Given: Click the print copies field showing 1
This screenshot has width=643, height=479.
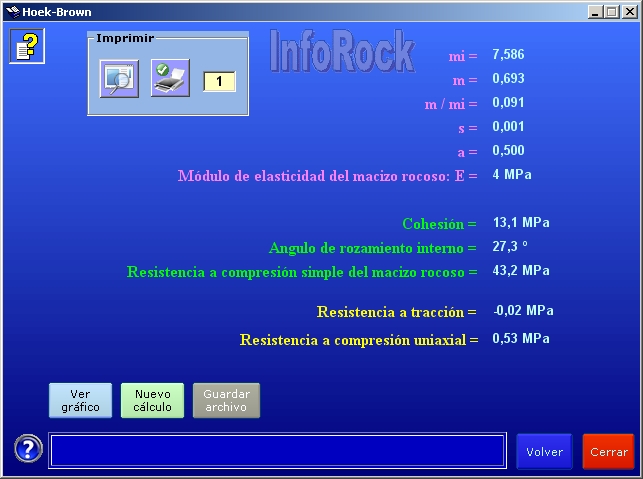Looking at the screenshot, I should pyautogui.click(x=219, y=81).
